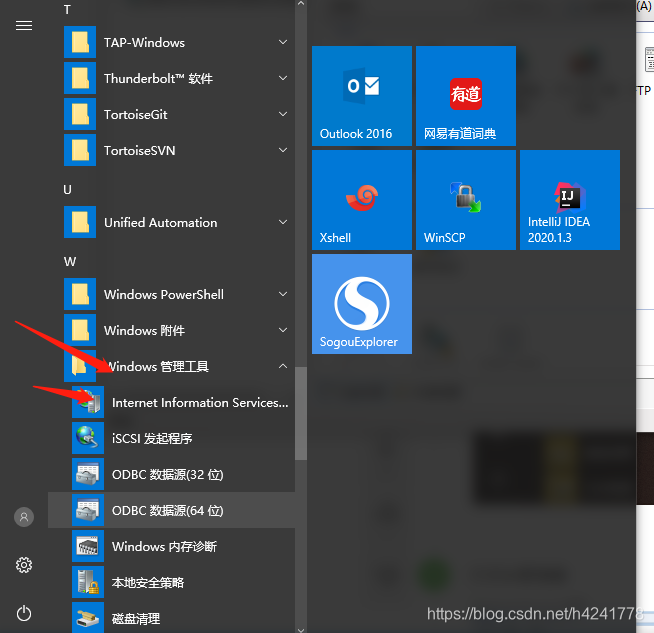Image resolution: width=654 pixels, height=633 pixels.
Task: Click the letter W section header
Action: (70, 262)
